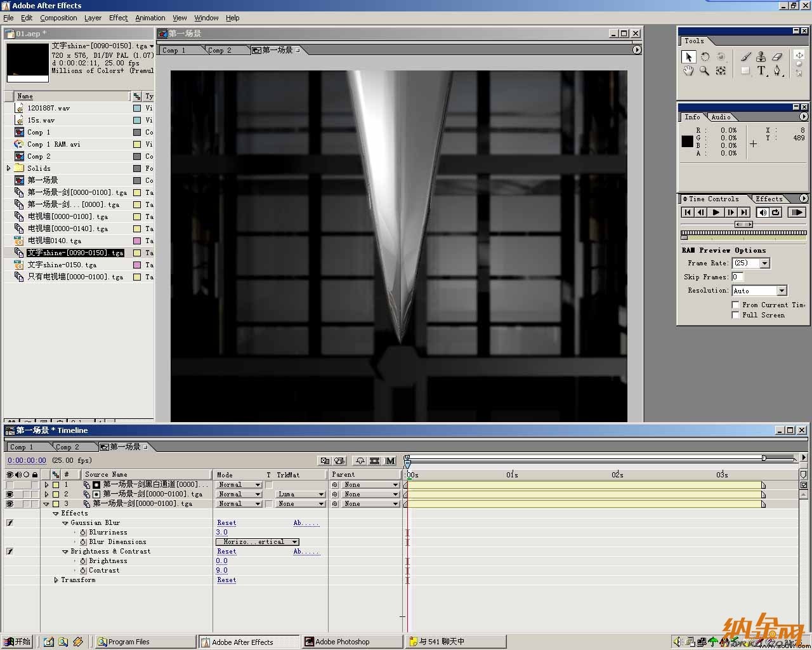Select the Pen tool

coord(777,71)
